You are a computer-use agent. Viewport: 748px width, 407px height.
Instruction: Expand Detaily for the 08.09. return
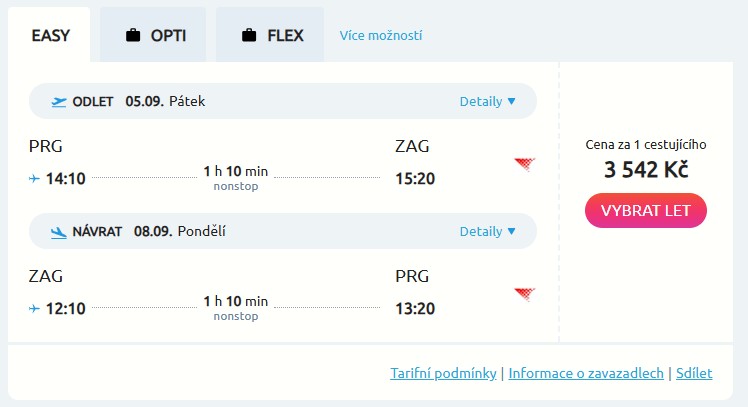click(x=487, y=232)
